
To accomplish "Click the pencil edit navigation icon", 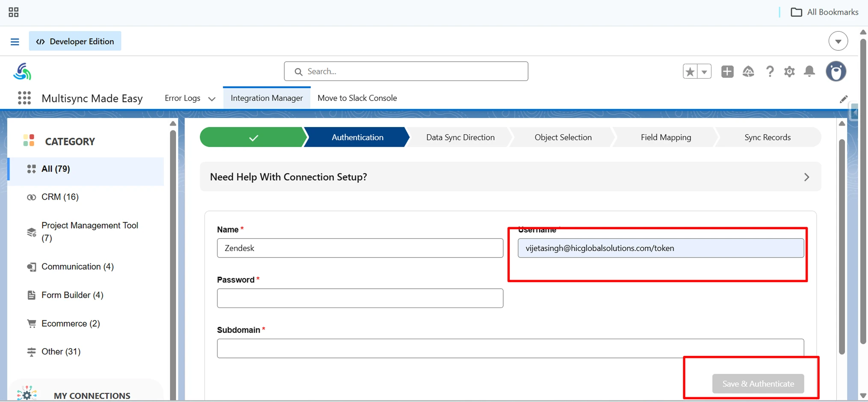I will coord(843,99).
